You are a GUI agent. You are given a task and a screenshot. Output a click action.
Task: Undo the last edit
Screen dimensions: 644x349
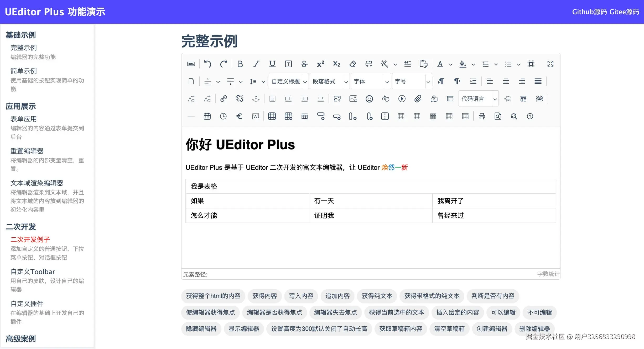click(207, 64)
